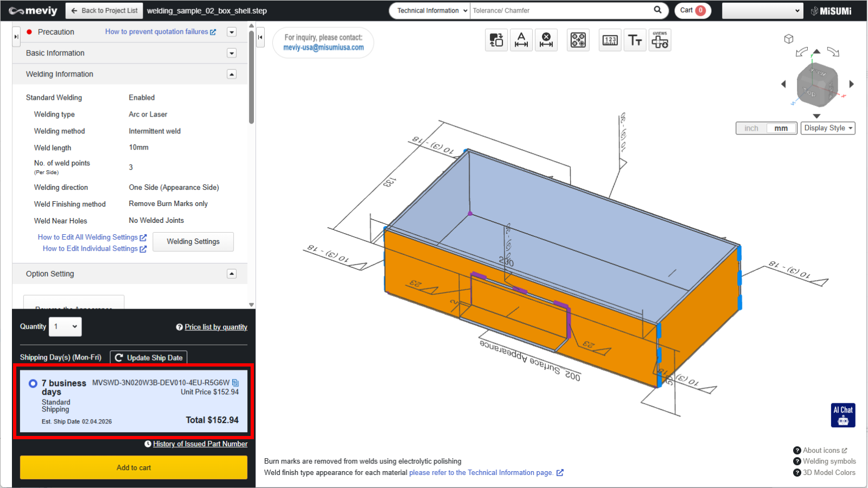Viewport: 868px width, 488px height.
Task: Switch units to mm
Action: click(x=781, y=129)
